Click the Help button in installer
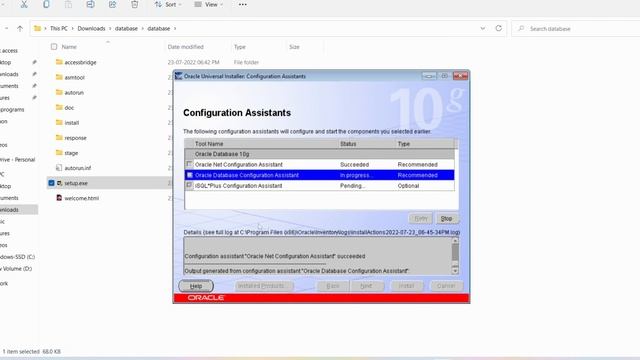The height and width of the screenshot is (360, 640). 196,286
